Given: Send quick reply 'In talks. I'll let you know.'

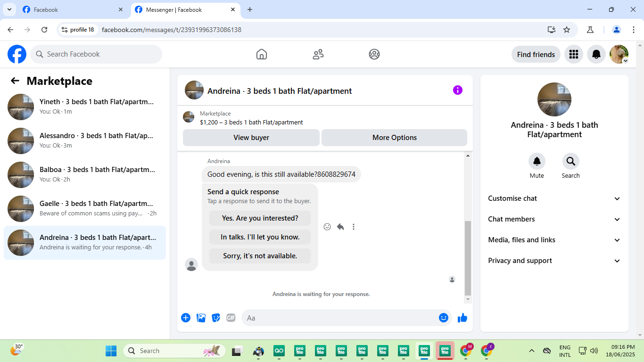Looking at the screenshot, I should 260,237.
